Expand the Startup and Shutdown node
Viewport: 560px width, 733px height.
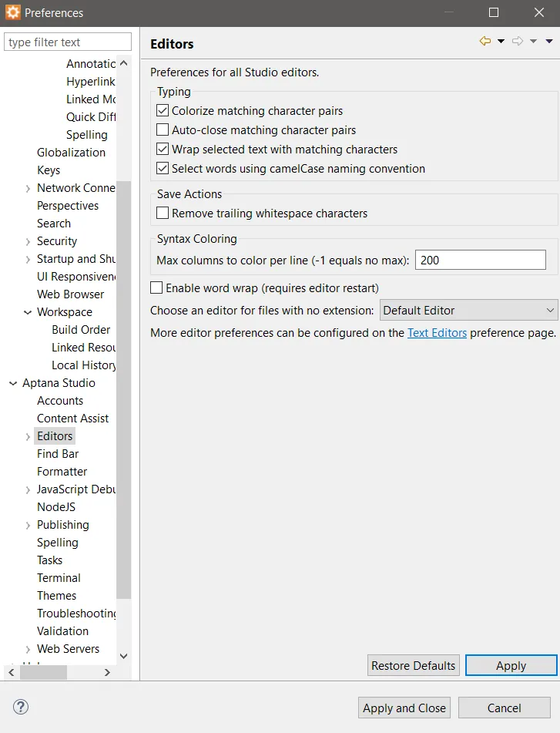[28, 260]
